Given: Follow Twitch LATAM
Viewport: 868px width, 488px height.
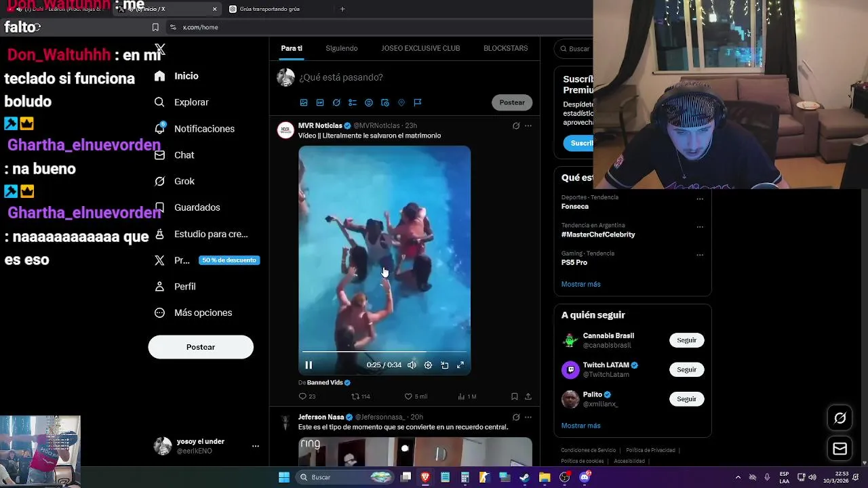Looking at the screenshot, I should pos(686,369).
